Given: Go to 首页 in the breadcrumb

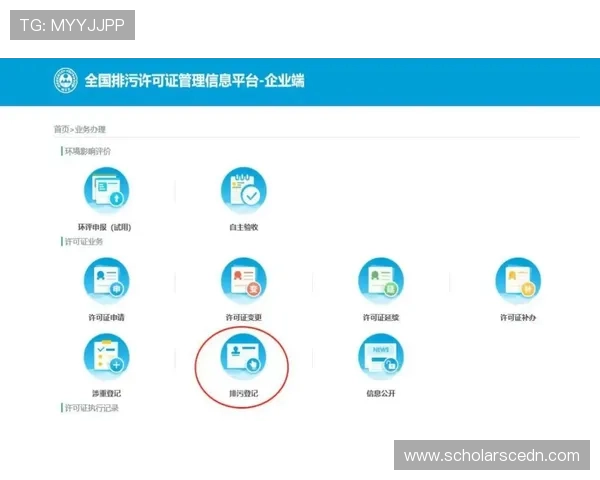Looking at the screenshot, I should click(x=61, y=129).
